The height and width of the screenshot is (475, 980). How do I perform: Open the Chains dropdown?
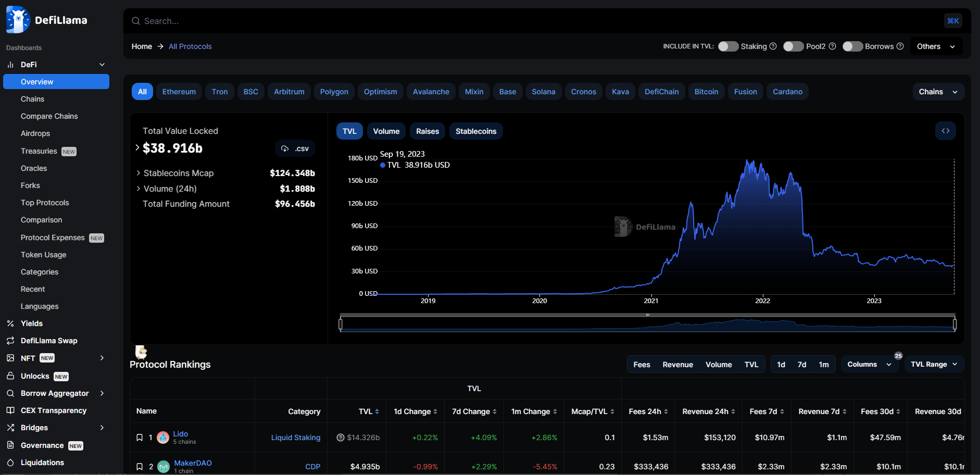pyautogui.click(x=938, y=92)
